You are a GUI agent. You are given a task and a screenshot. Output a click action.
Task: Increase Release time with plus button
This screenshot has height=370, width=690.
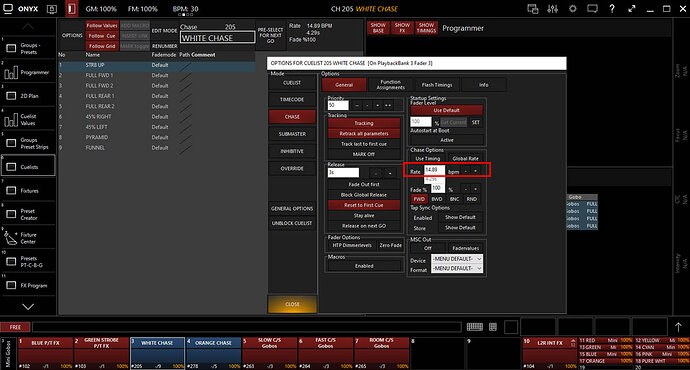pos(389,173)
